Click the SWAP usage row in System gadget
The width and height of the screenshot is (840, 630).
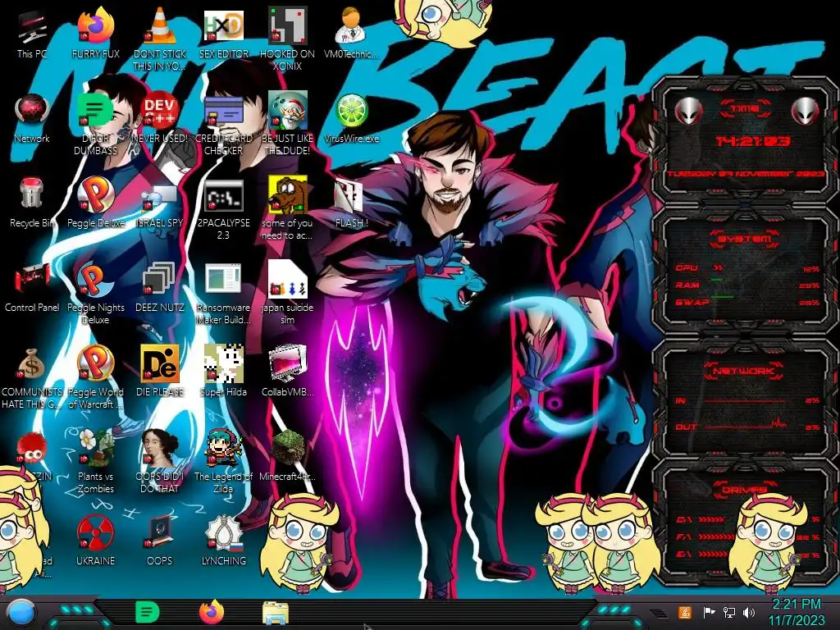746,303
